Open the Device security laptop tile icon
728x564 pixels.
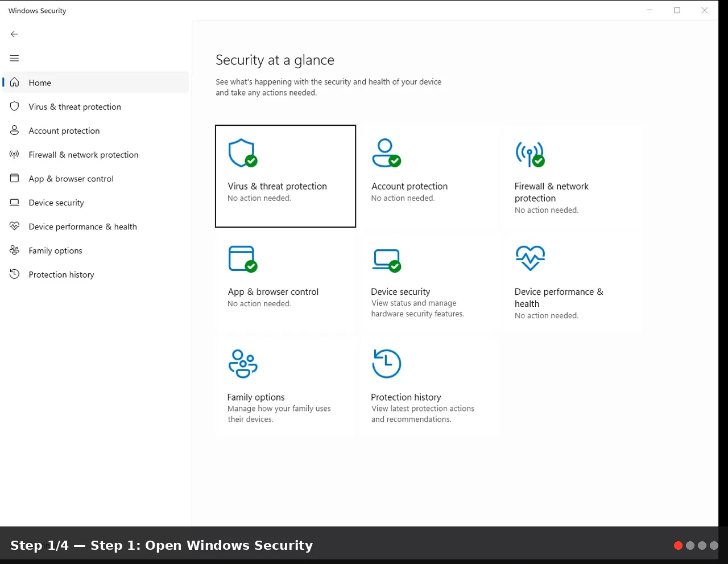click(x=387, y=260)
